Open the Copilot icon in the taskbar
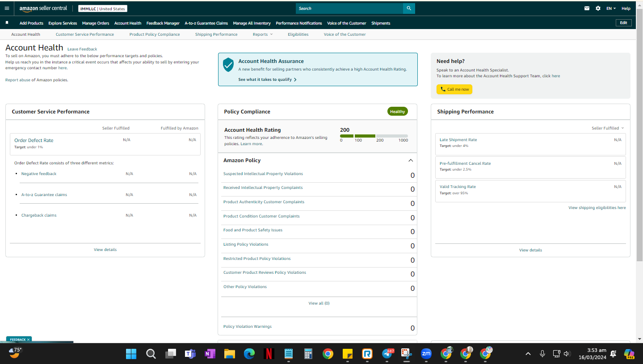 click(629, 354)
